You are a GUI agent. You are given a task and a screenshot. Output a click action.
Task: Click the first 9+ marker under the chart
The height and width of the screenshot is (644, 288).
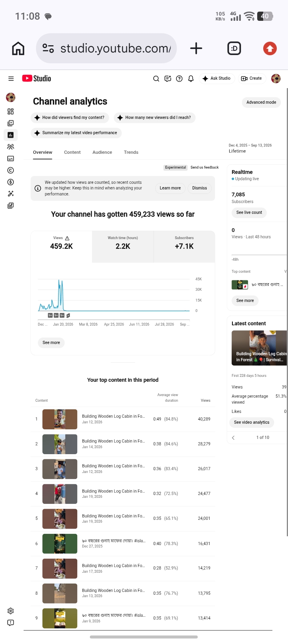click(x=50, y=316)
